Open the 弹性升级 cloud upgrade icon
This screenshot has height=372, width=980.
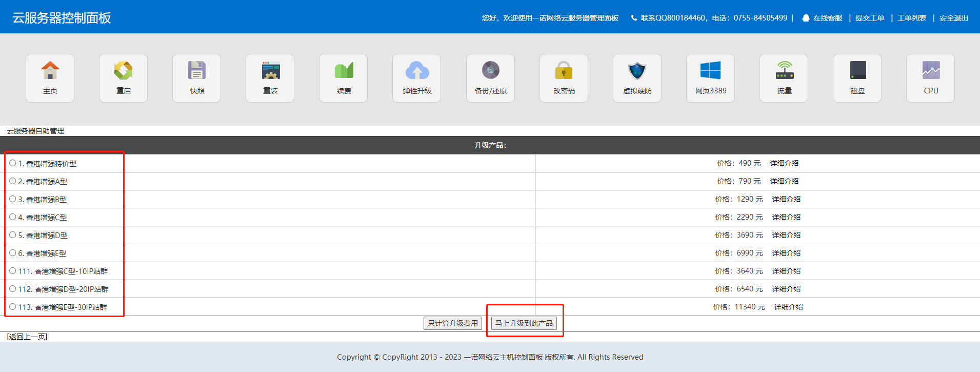coord(417,71)
